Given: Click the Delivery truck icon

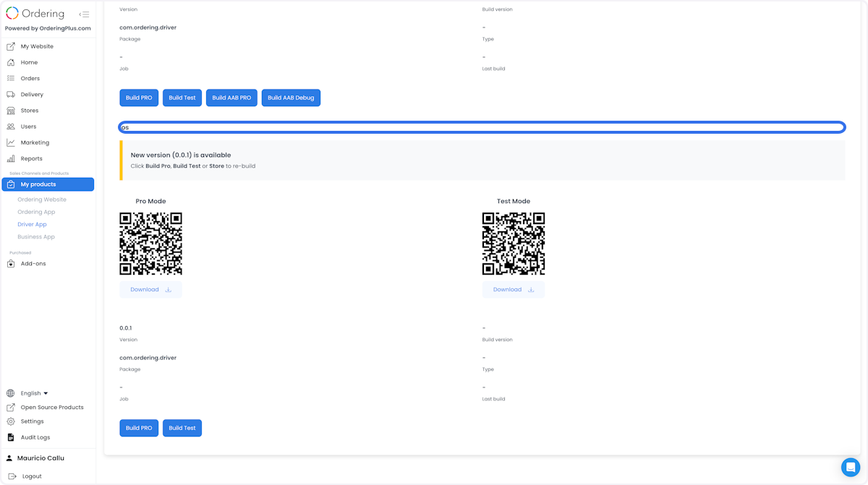Looking at the screenshot, I should (x=11, y=95).
